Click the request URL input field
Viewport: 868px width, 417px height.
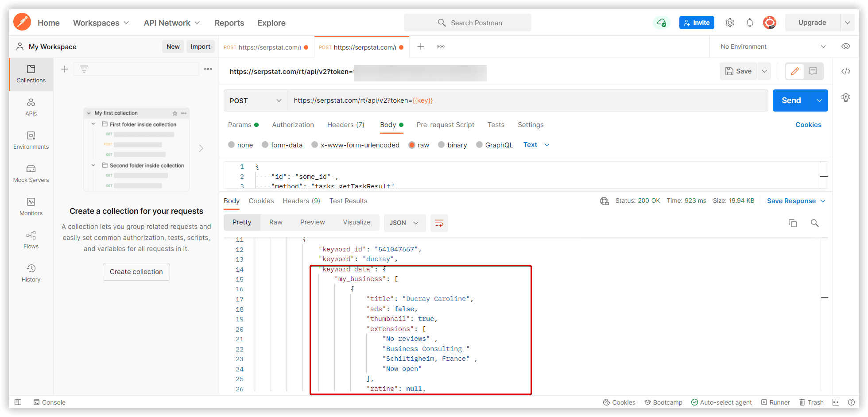pyautogui.click(x=528, y=100)
